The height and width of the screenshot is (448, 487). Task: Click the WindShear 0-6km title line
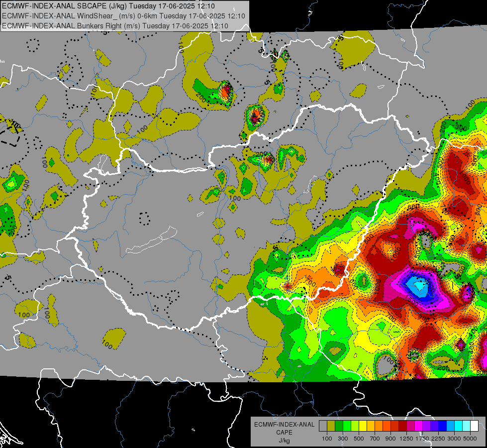point(123,16)
